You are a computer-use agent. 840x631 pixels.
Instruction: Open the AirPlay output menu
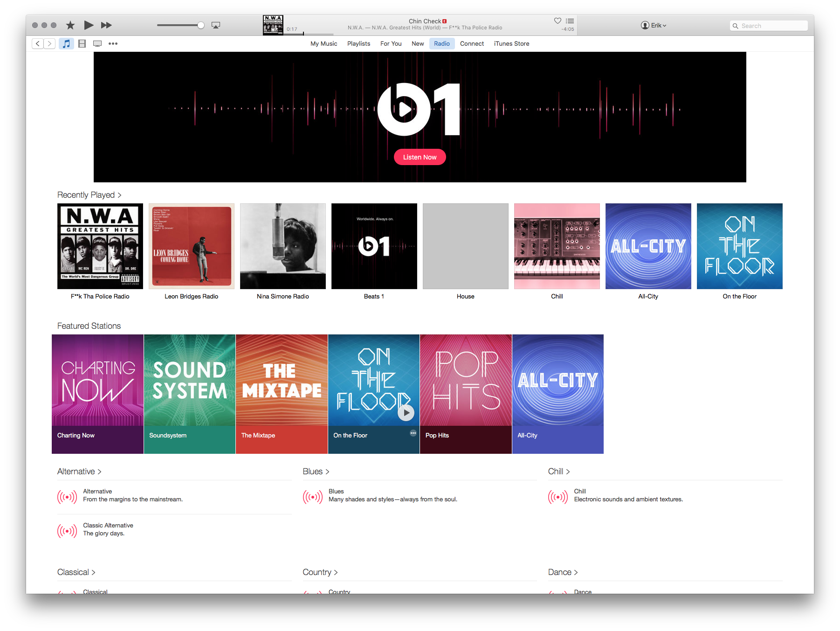(x=216, y=25)
